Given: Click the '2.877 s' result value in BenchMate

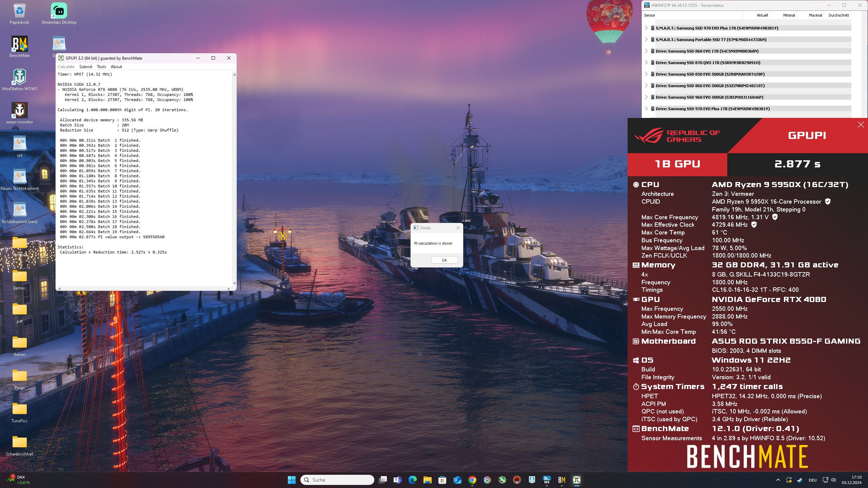Looking at the screenshot, I should coord(797,164).
